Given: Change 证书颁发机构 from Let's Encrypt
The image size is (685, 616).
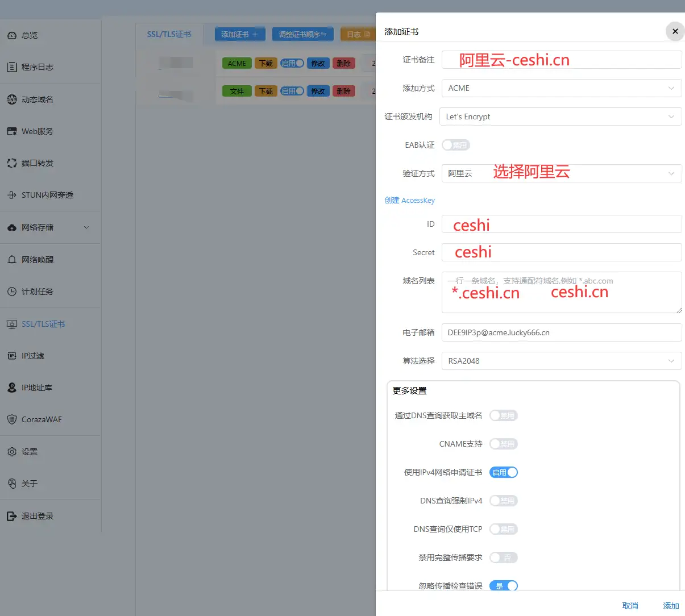Looking at the screenshot, I should pyautogui.click(x=561, y=116).
